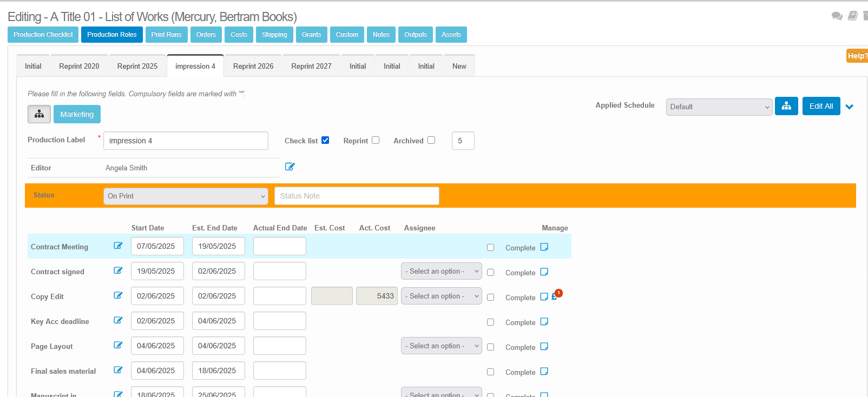
Task: Click the blue schedule hierarchy icon button
Action: click(x=786, y=106)
